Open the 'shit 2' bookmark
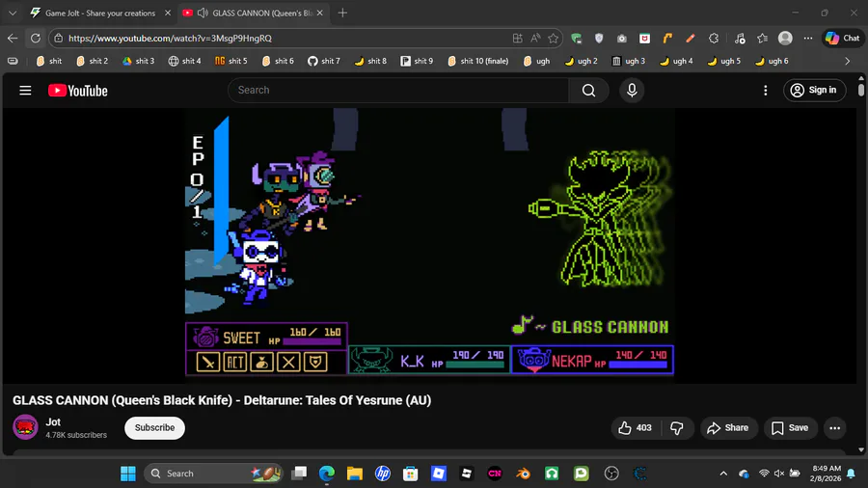Viewport: 868px width, 488px height. 92,61
